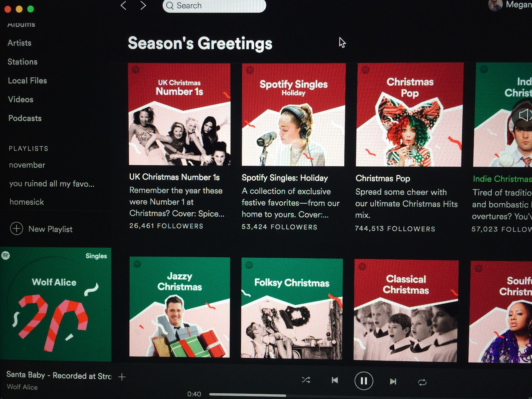Viewport: 532px width, 399px height.
Task: Open Albums in the sidebar
Action: tap(21, 24)
